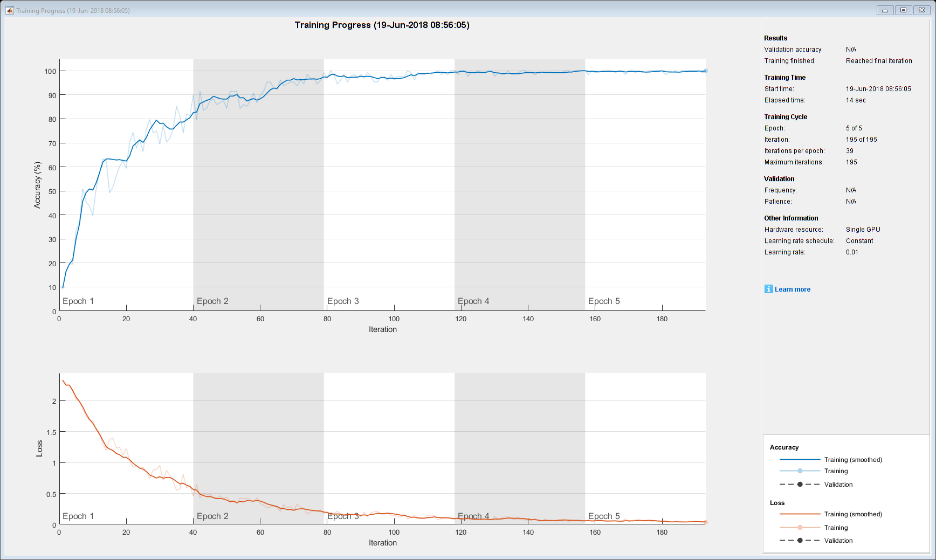The height and width of the screenshot is (560, 936).
Task: Click the "Hardware resource:" label
Action: 794,230
